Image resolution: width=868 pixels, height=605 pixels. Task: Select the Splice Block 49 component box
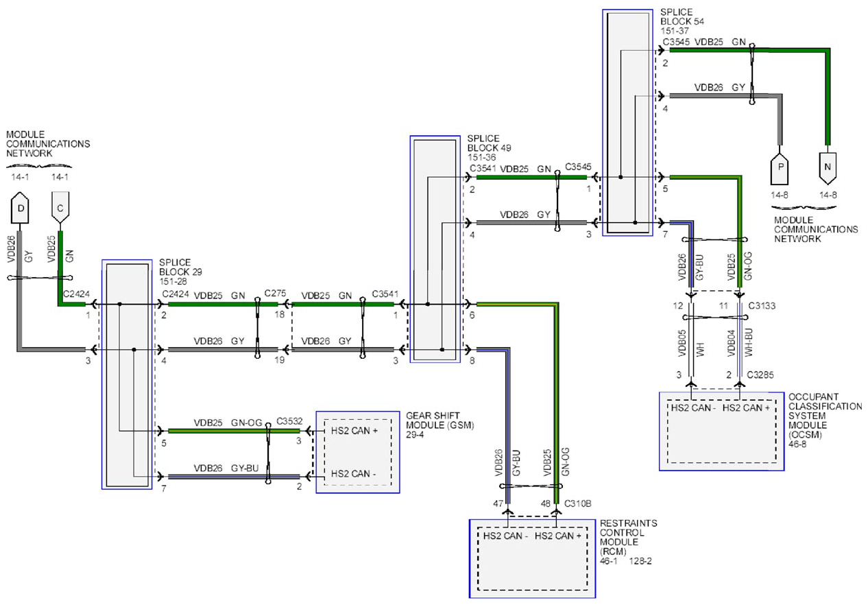(x=435, y=249)
